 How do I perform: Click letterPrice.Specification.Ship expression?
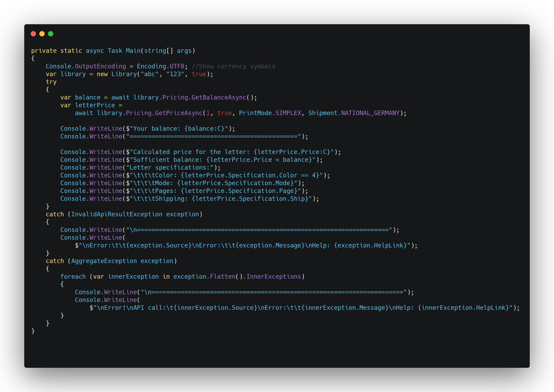pyautogui.click(x=250, y=199)
